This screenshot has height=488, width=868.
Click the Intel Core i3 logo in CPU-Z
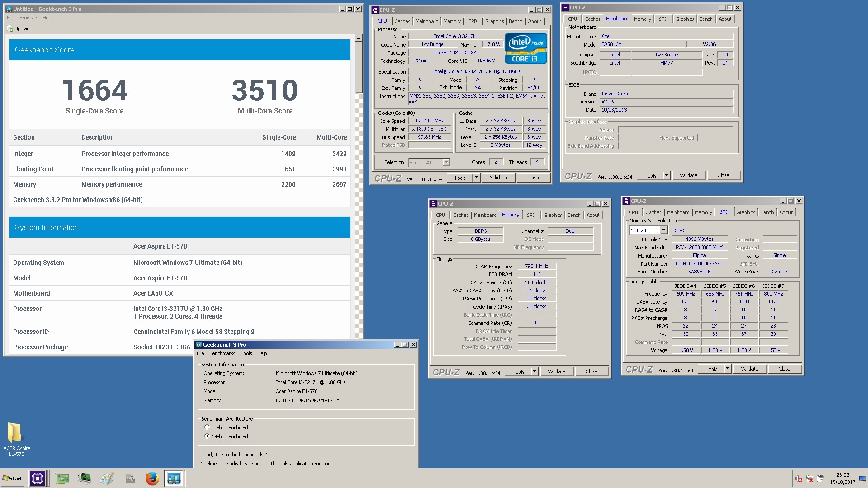click(x=525, y=48)
